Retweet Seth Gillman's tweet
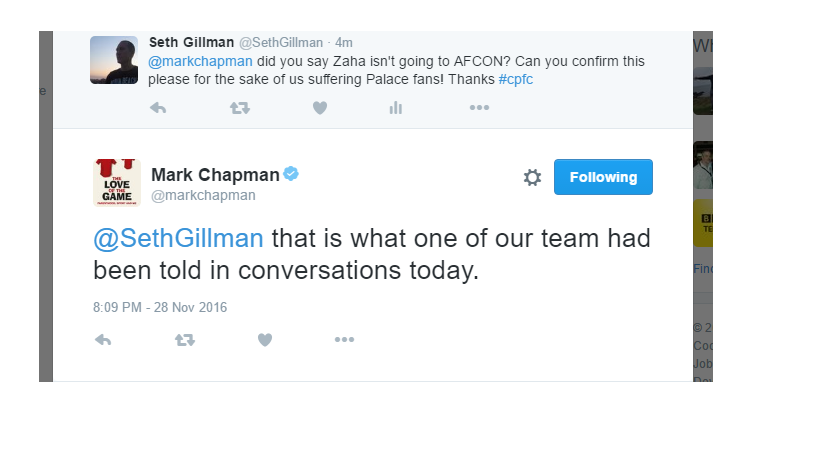The image size is (819, 460). (239, 108)
